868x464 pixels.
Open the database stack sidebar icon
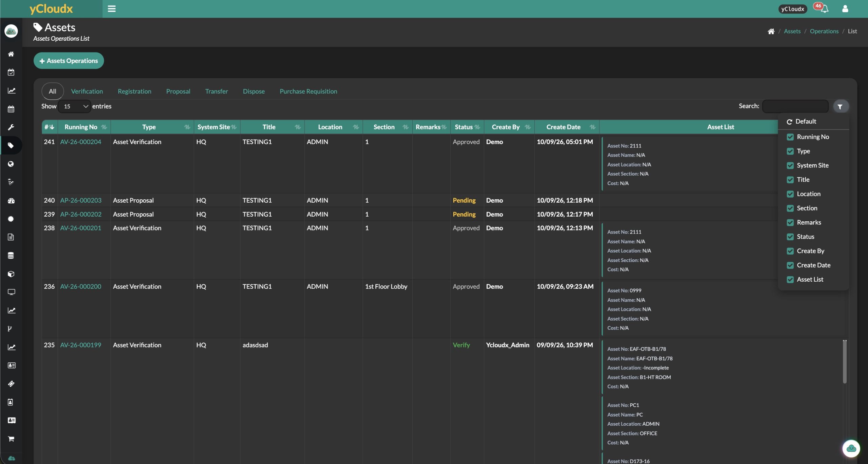pyautogui.click(x=11, y=255)
